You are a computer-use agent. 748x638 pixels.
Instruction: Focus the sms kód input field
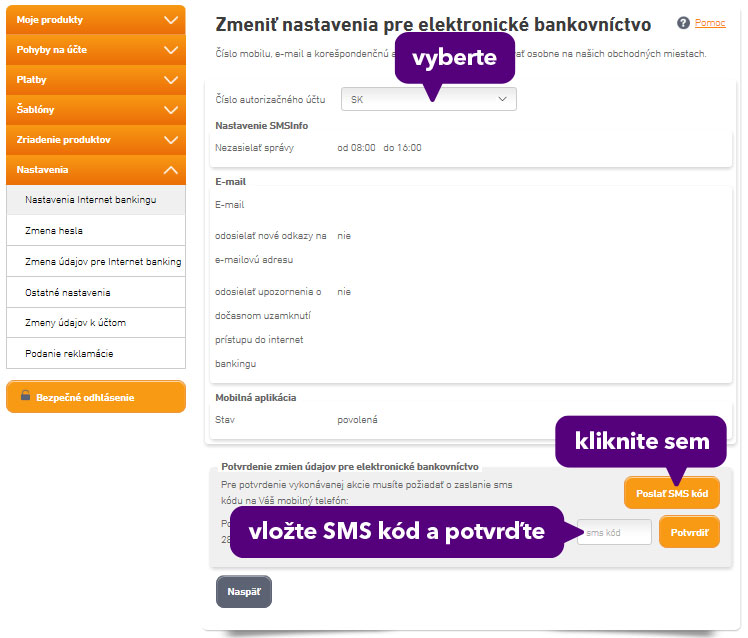pos(614,532)
